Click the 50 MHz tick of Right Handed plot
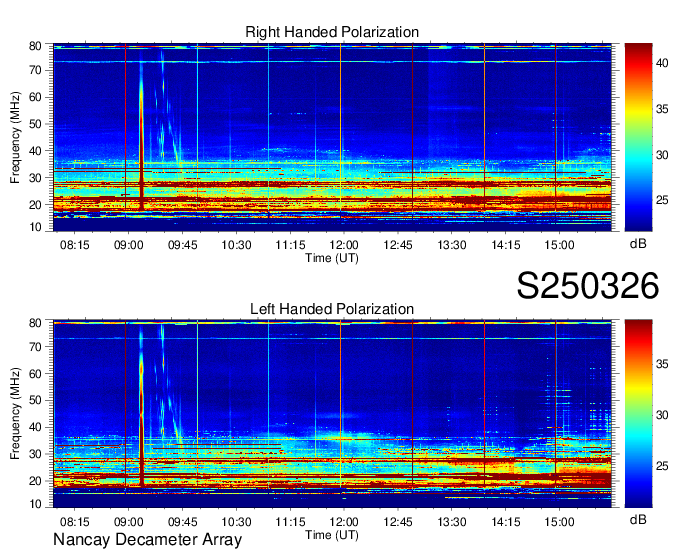This screenshot has height=552, width=680. point(35,124)
